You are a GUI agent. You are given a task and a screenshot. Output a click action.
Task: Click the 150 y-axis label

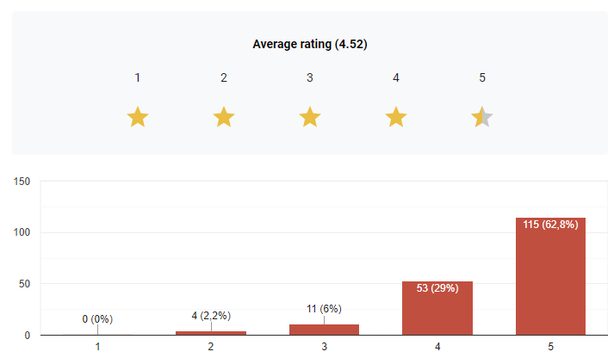coord(22,182)
